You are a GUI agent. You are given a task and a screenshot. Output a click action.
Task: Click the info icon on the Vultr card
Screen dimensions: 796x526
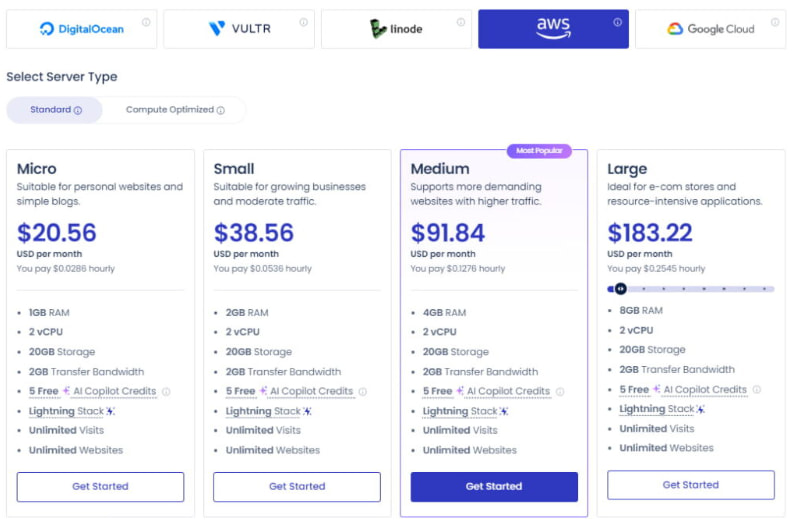pyautogui.click(x=303, y=22)
